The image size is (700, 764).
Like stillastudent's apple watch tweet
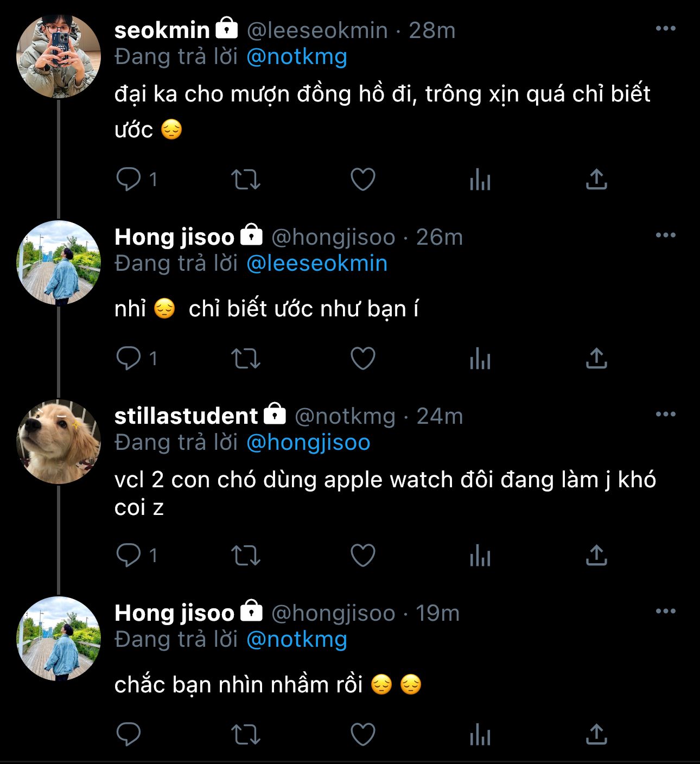point(363,555)
